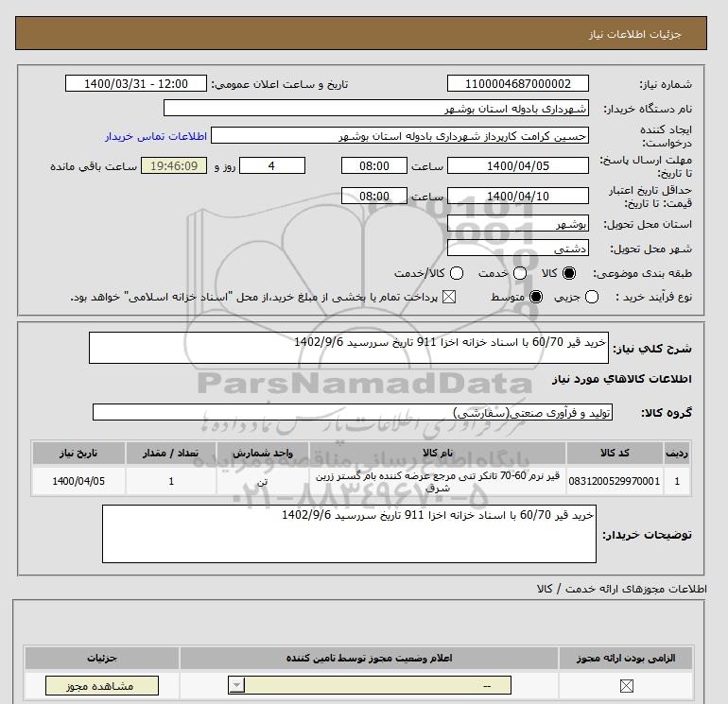Screen dimensions: 728x704
Task: Click the ردیف column header
Action: pyautogui.click(x=677, y=453)
